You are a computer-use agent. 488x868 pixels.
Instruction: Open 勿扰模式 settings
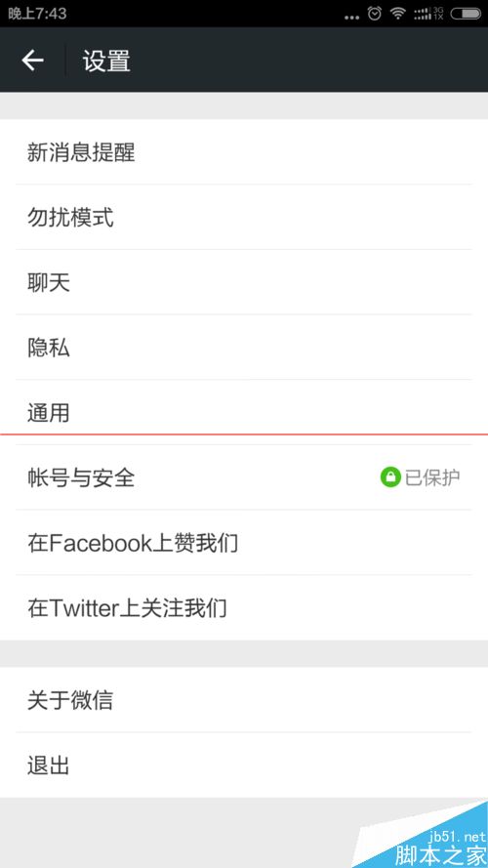click(x=244, y=217)
